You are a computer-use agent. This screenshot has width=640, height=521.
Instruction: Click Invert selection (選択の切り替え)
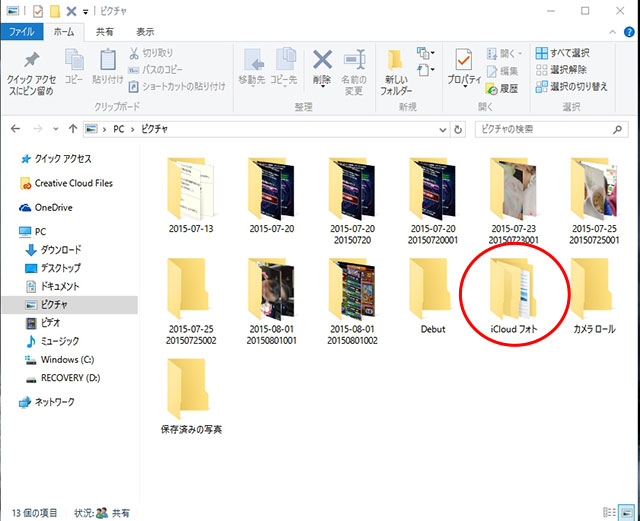pyautogui.click(x=571, y=87)
